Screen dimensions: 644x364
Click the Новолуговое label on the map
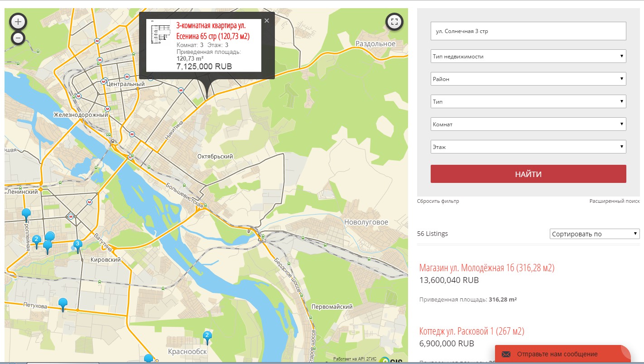pos(366,222)
